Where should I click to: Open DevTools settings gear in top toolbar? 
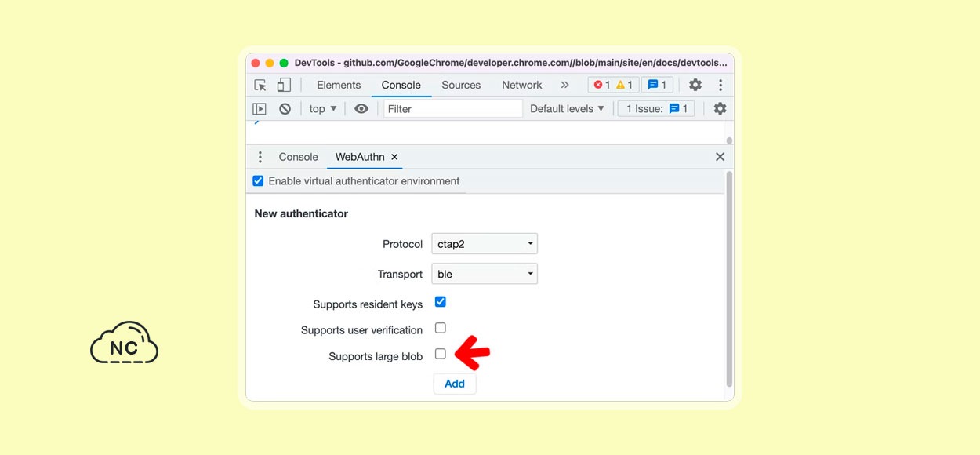click(x=695, y=85)
